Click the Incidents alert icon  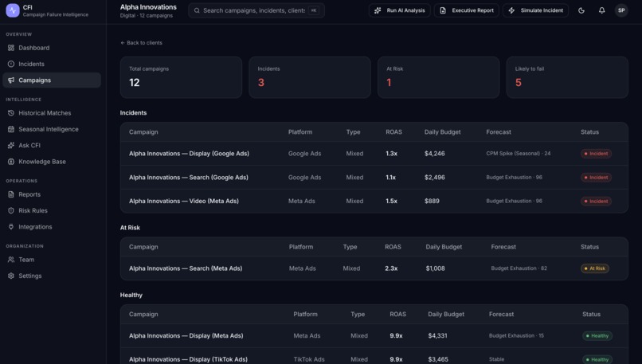(x=11, y=64)
